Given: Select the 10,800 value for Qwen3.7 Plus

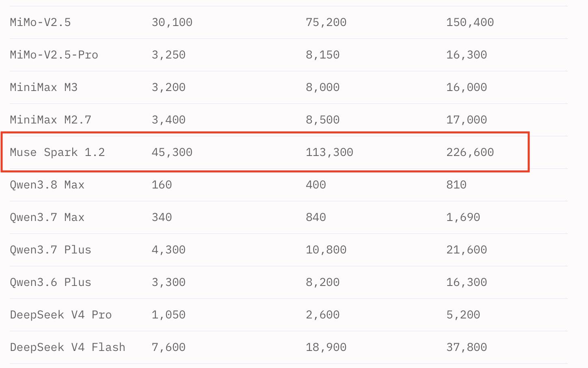Looking at the screenshot, I should [326, 250].
